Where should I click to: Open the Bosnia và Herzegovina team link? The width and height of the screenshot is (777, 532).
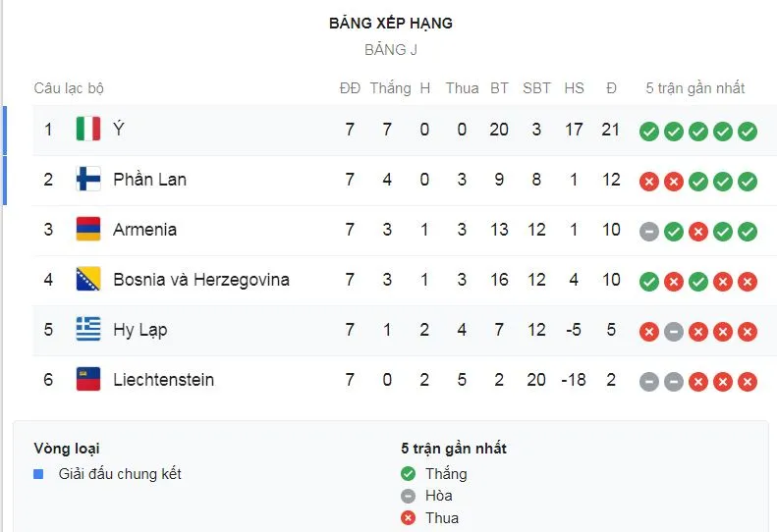pos(201,279)
